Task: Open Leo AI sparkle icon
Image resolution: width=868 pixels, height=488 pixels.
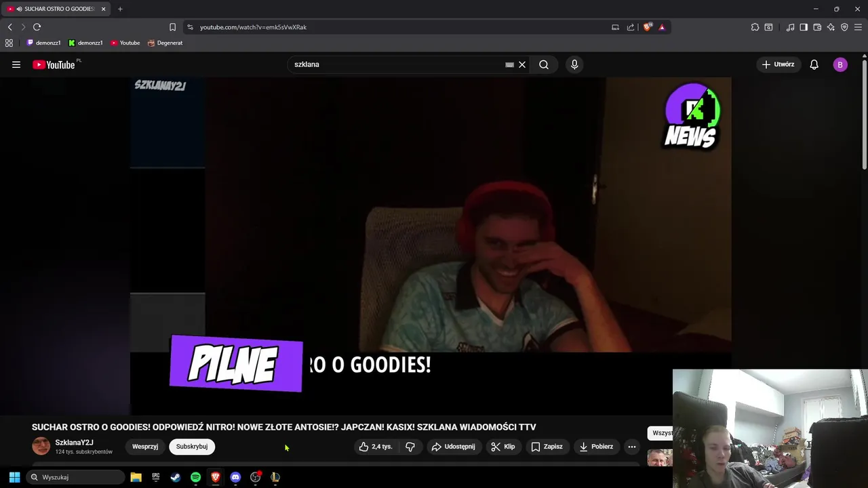Action: click(x=831, y=27)
